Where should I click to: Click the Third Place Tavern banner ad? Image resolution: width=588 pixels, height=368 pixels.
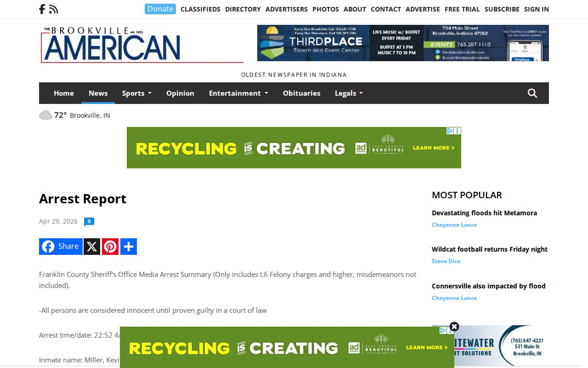coord(403,43)
